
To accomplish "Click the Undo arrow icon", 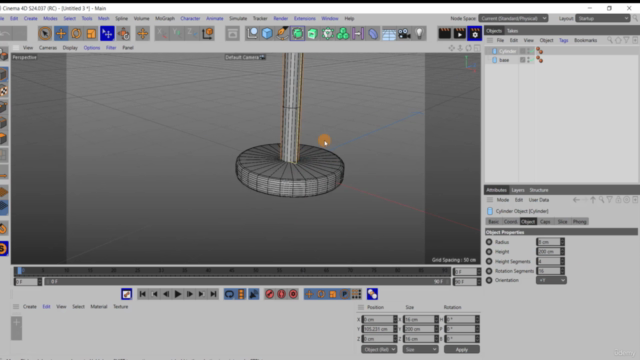I will (6, 33).
